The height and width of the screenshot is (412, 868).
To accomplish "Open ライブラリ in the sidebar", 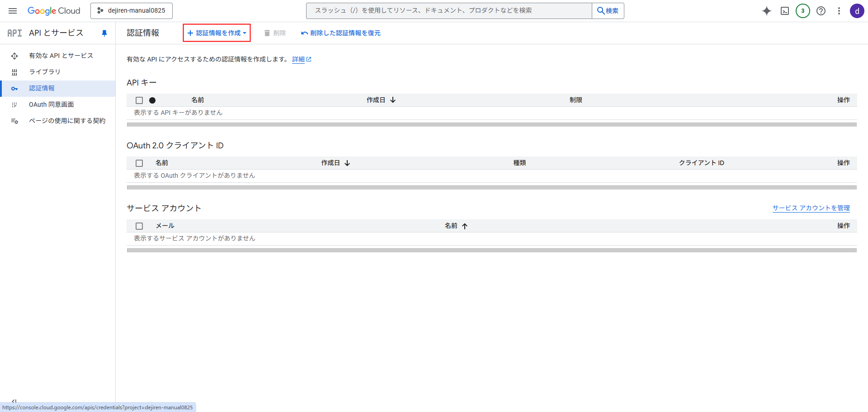I will tap(44, 72).
